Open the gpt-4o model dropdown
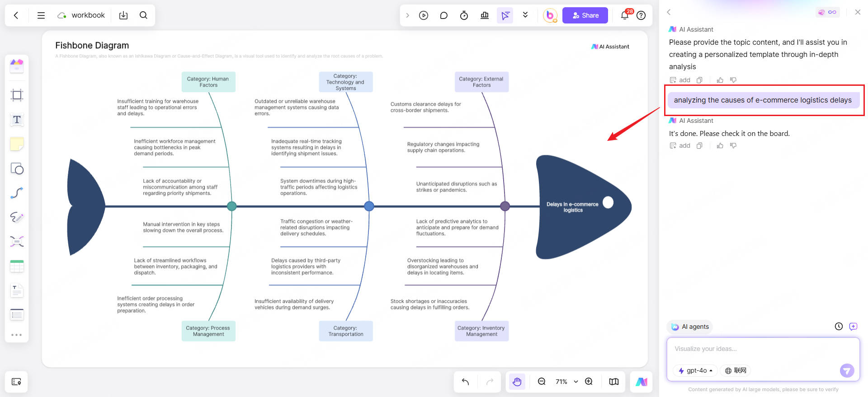The width and height of the screenshot is (868, 397). tap(695, 370)
